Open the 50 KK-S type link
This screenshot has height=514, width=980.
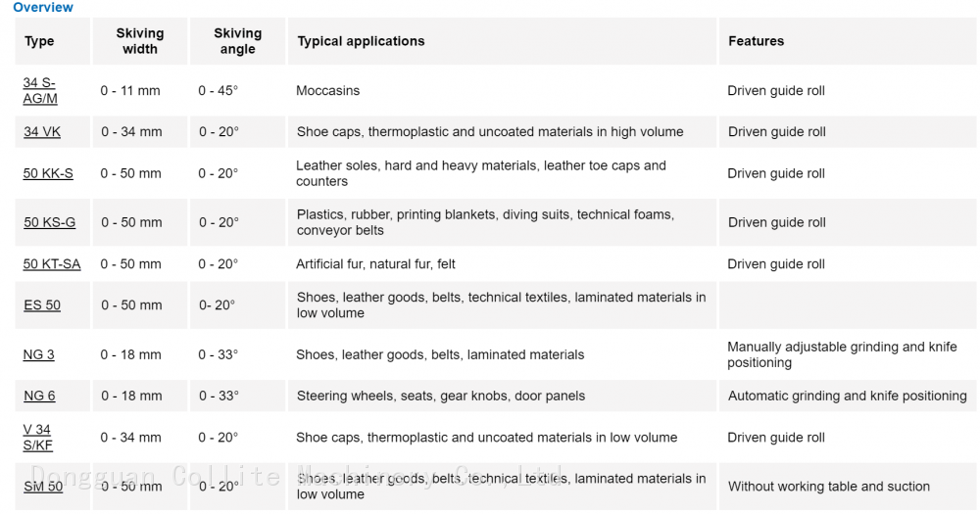(48, 173)
